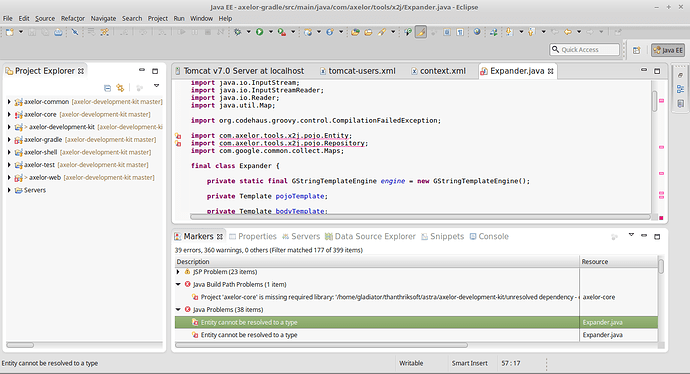Open the Web Browser globe icon
Image resolution: width=690 pixels, height=374 pixels.
click(x=477, y=32)
